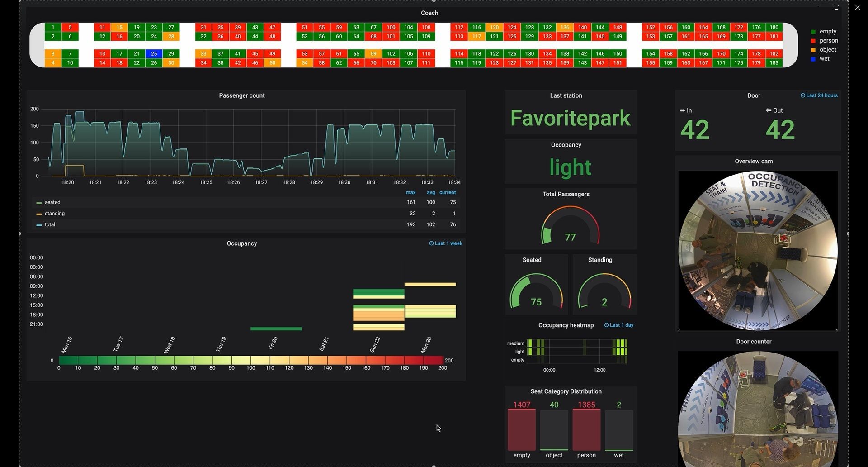
Task: Click the 161 seated max value
Action: coord(411,202)
